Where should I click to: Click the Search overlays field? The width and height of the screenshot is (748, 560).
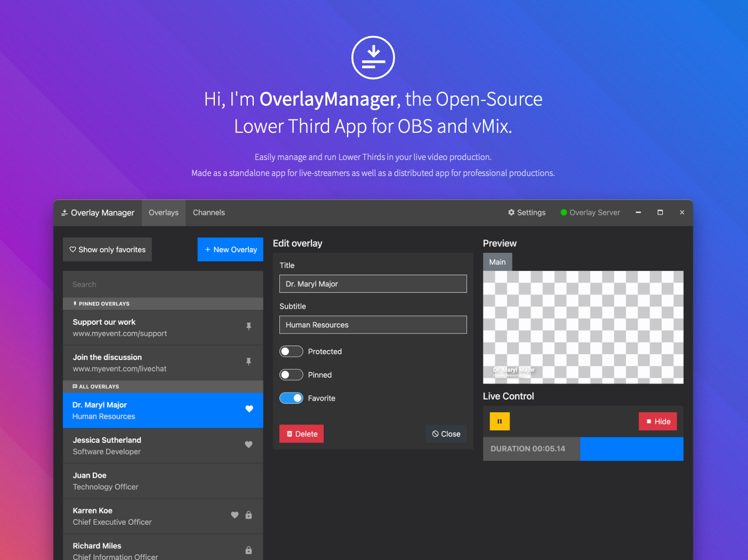pyautogui.click(x=163, y=284)
